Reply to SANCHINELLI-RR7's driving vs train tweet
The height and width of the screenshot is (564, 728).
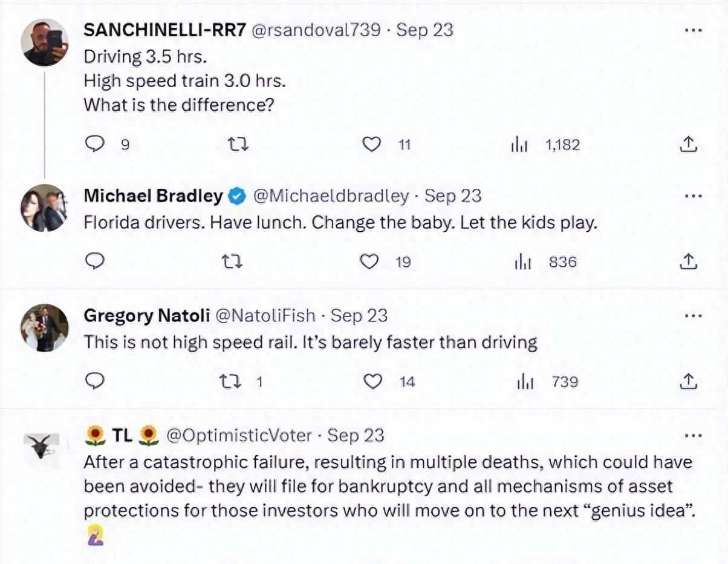(x=94, y=145)
